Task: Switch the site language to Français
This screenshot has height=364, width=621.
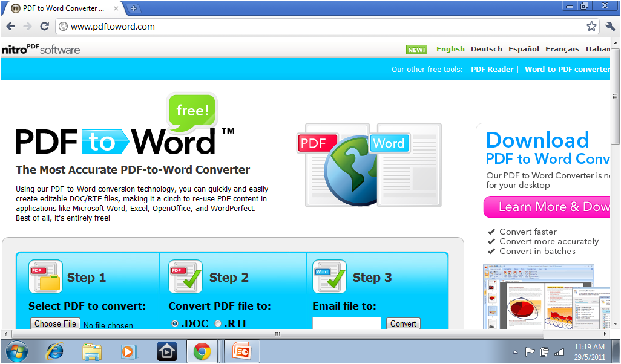Action: [x=562, y=49]
